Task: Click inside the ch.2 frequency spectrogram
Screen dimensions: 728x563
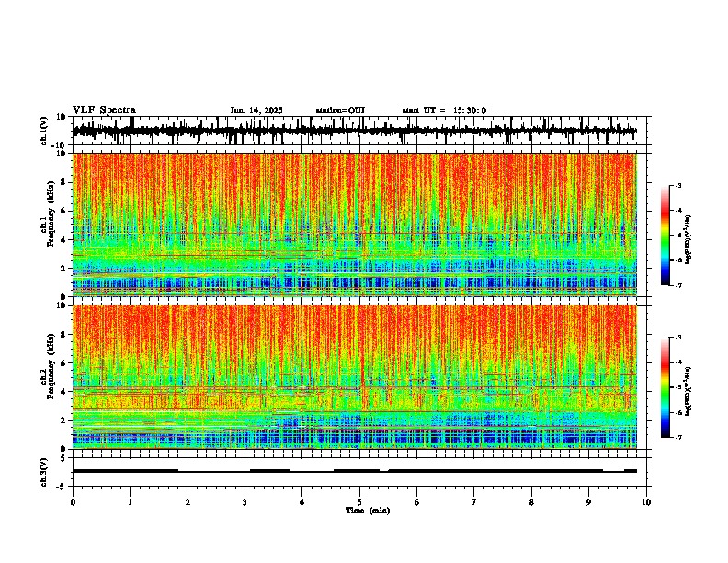Action: point(355,377)
